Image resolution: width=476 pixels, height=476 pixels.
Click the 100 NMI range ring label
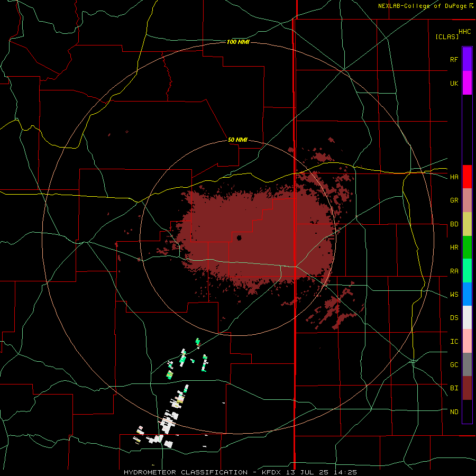(x=238, y=42)
